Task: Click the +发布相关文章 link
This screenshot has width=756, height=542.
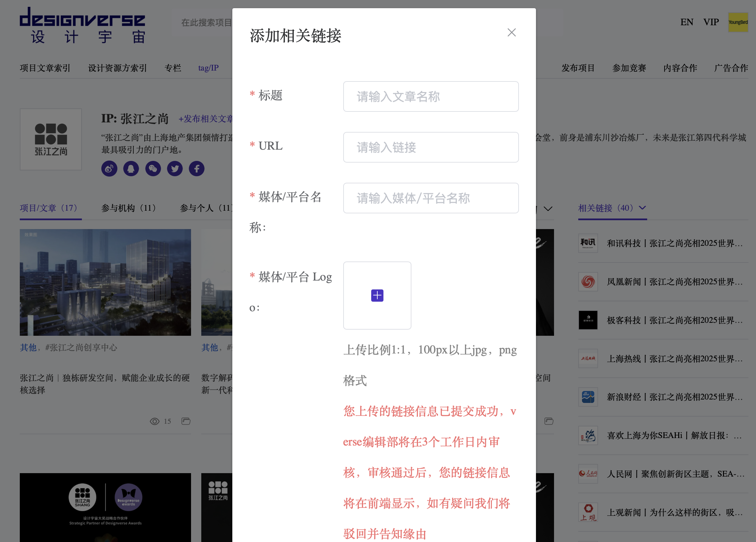Action: pos(206,119)
